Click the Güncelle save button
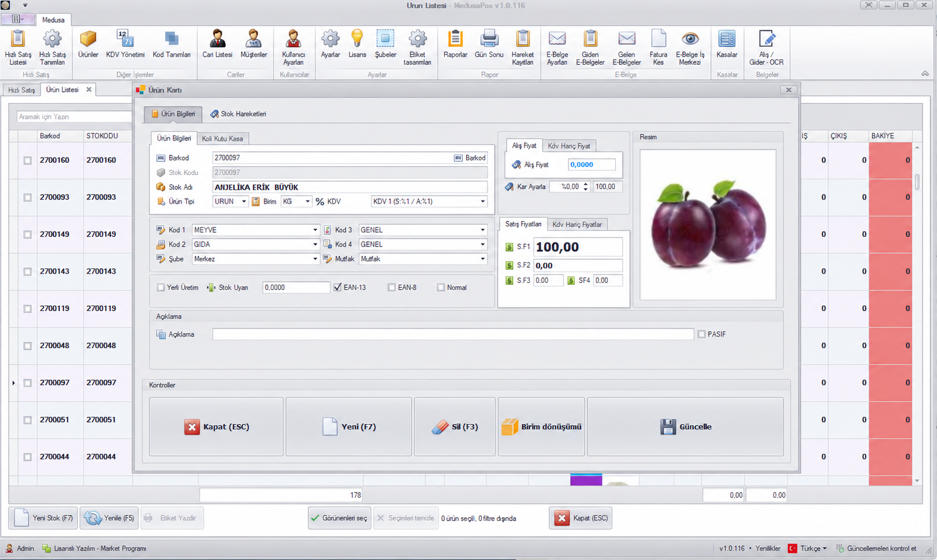This screenshot has height=560, width=937. tap(685, 427)
